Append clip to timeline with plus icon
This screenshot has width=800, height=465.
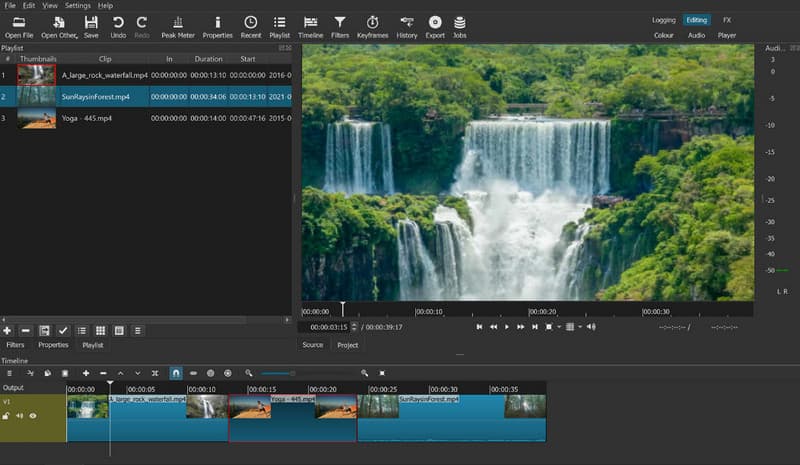pyautogui.click(x=86, y=373)
